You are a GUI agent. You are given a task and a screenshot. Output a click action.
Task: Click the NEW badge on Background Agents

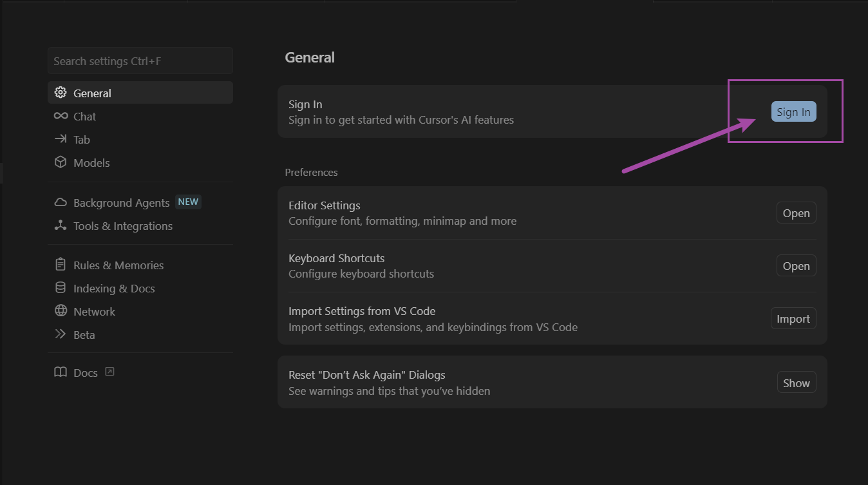tap(188, 202)
